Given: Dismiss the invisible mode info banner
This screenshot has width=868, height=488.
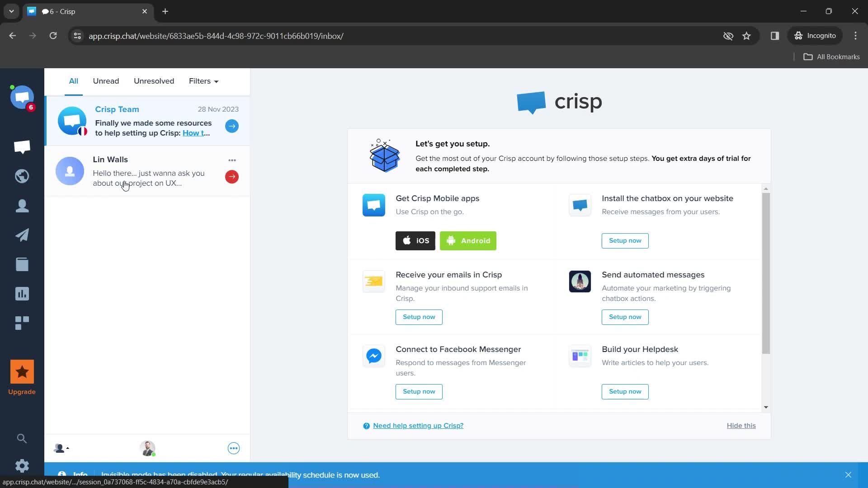Looking at the screenshot, I should pyautogui.click(x=848, y=475).
